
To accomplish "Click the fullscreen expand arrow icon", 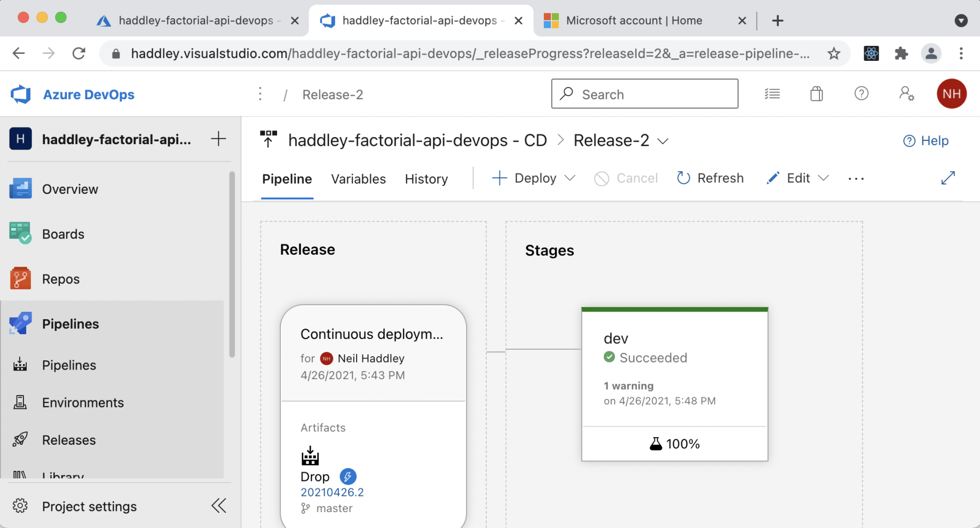I will [947, 178].
